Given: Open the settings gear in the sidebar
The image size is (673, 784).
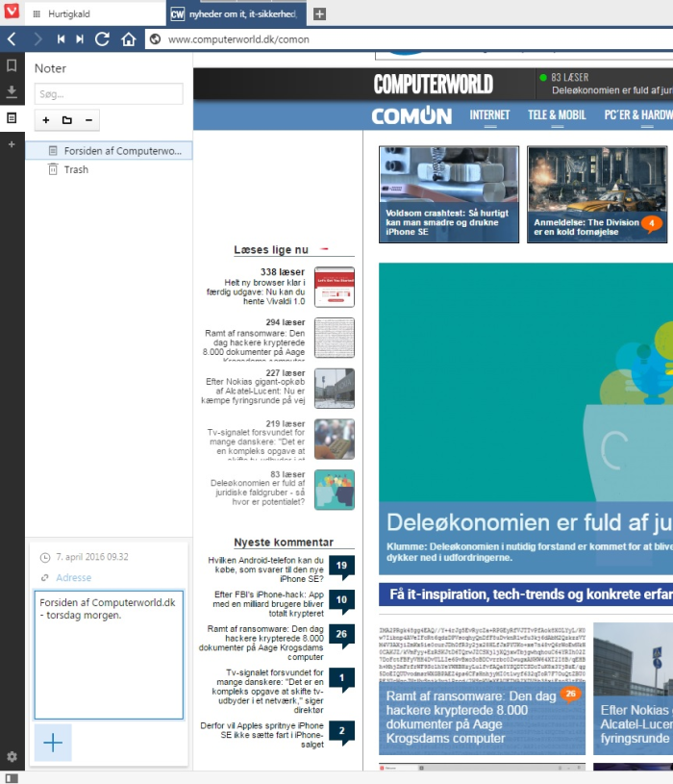Looking at the screenshot, I should pos(12,756).
